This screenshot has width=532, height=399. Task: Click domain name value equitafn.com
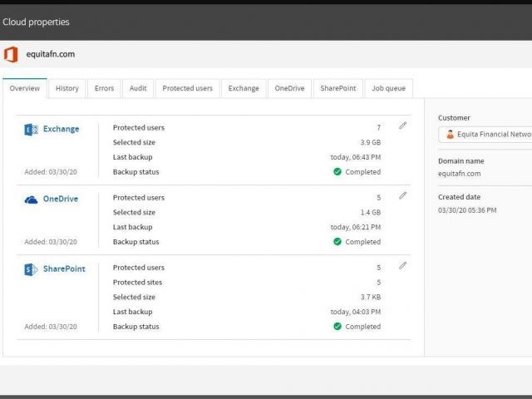coord(460,174)
